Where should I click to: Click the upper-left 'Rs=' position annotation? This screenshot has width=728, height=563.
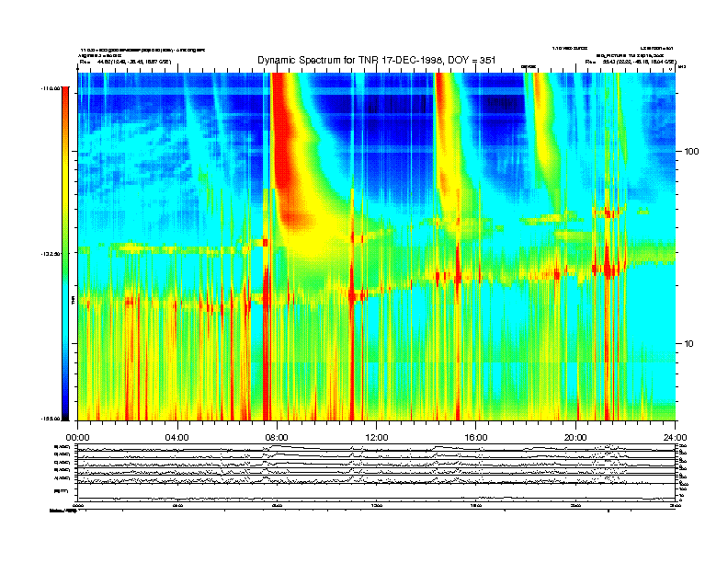coord(125,62)
